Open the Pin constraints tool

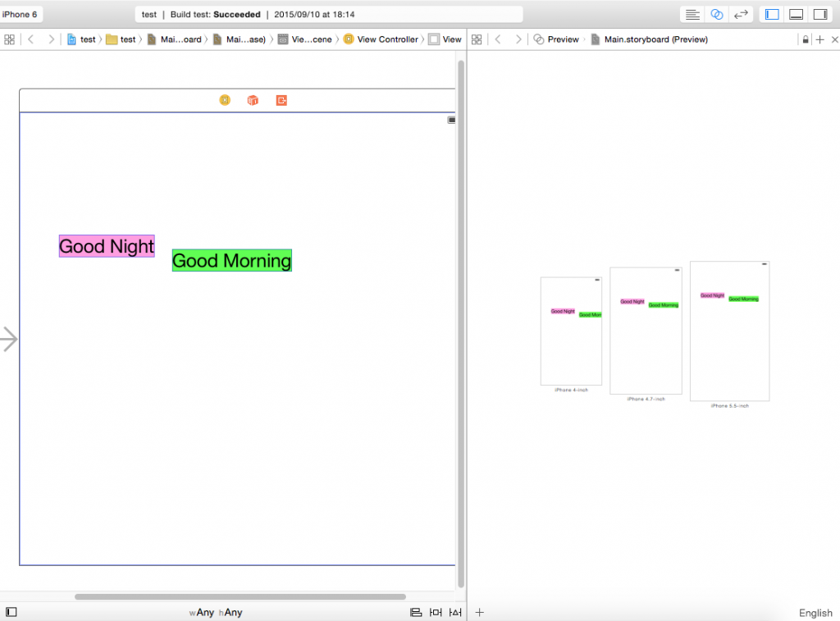pyautogui.click(x=436, y=612)
